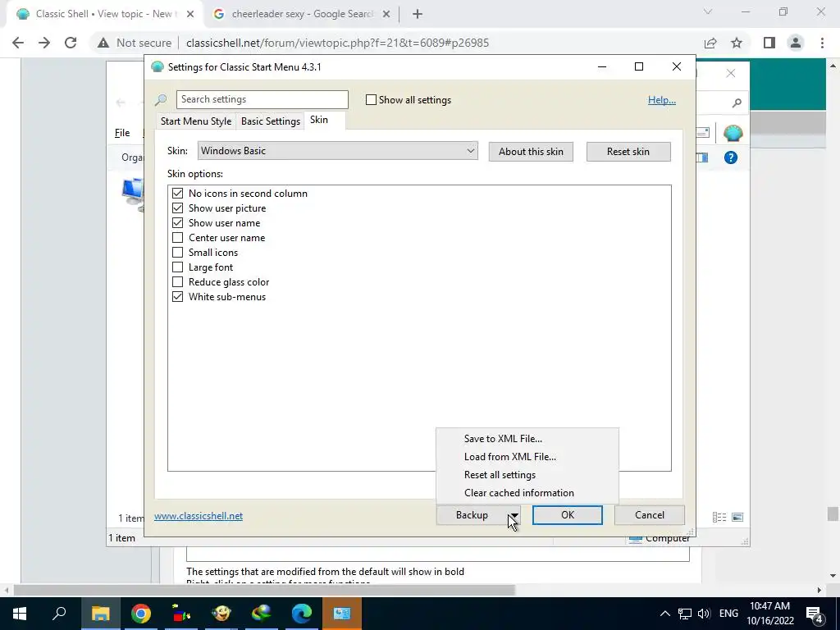Open the Help... link
This screenshot has width=840, height=630.
[662, 100]
